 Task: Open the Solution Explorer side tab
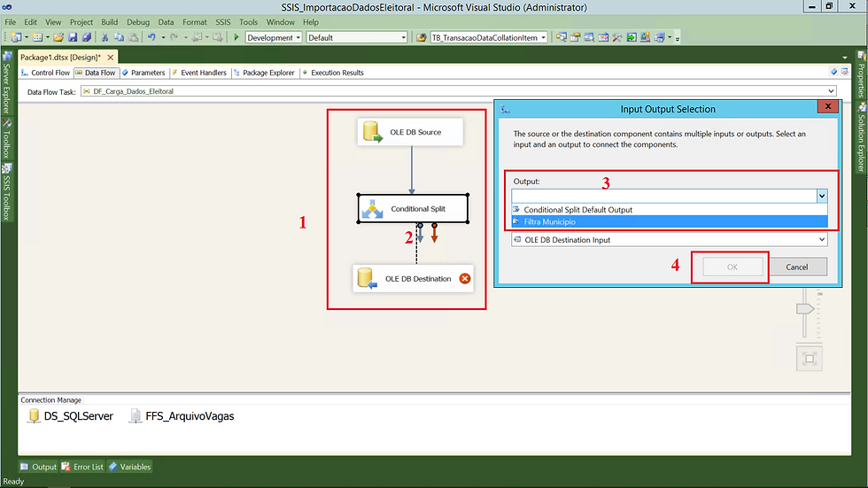pos(861,138)
